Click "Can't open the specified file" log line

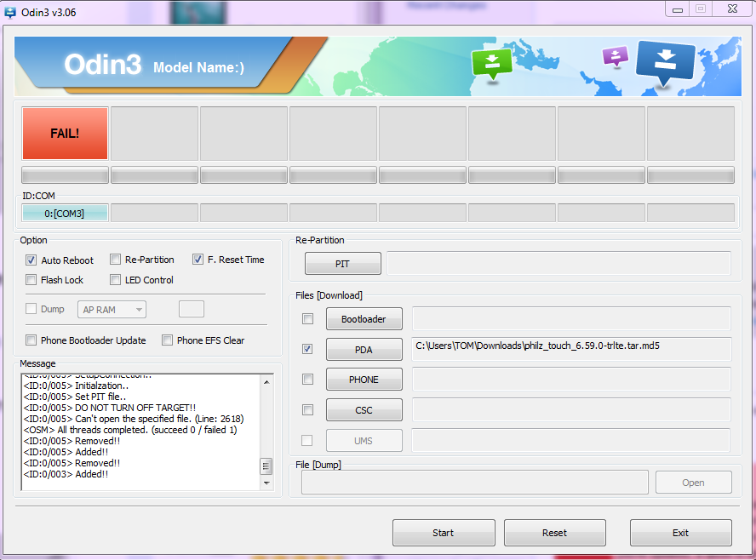coord(134,419)
